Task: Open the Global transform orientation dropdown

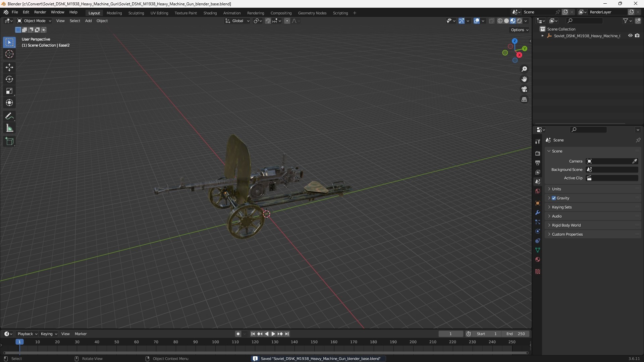Action: (x=237, y=21)
